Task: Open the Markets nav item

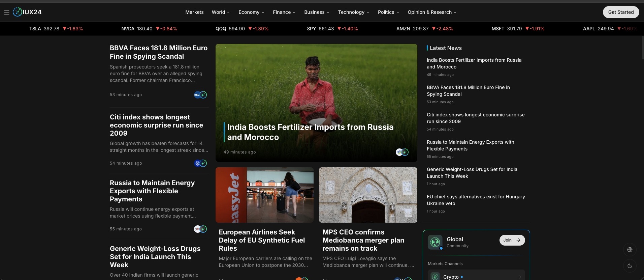Action: (x=194, y=12)
